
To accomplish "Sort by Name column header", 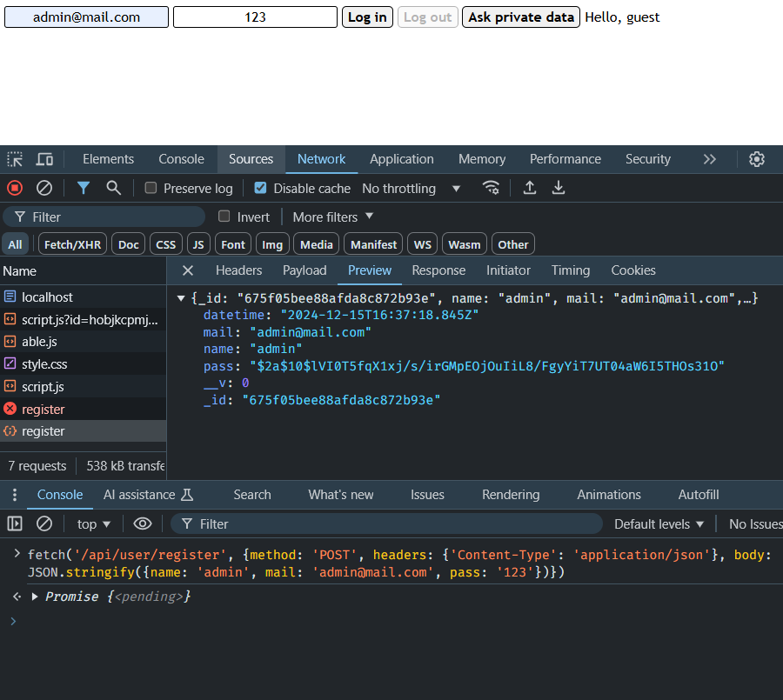I will click(83, 271).
